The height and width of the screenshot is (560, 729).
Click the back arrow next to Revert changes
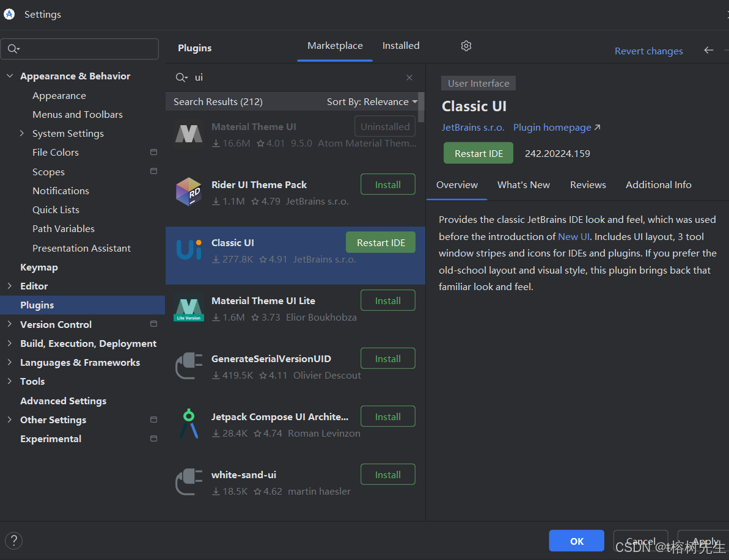(x=709, y=50)
